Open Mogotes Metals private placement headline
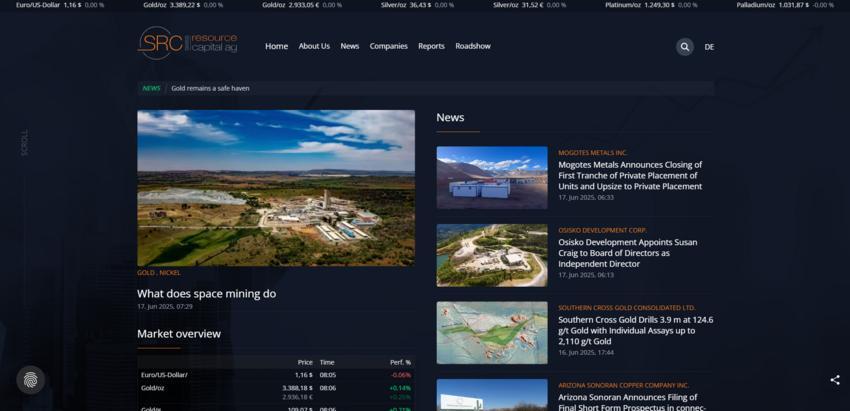The image size is (850, 411). [630, 175]
